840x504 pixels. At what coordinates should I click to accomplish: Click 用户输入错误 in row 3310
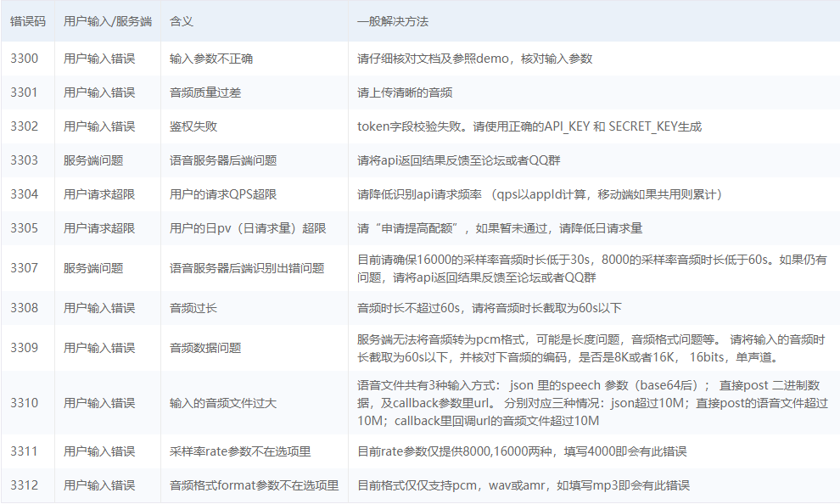[99, 403]
